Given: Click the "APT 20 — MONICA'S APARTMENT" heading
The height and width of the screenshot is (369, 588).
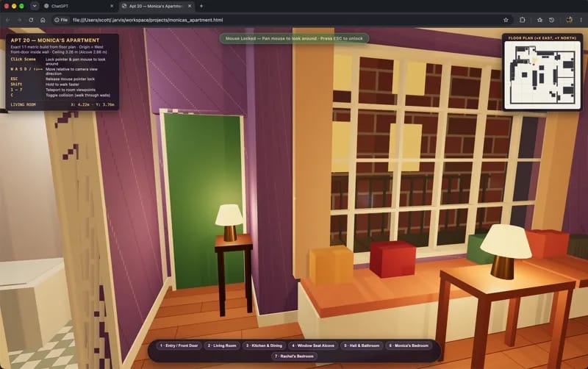Looking at the screenshot, I should [x=55, y=40].
